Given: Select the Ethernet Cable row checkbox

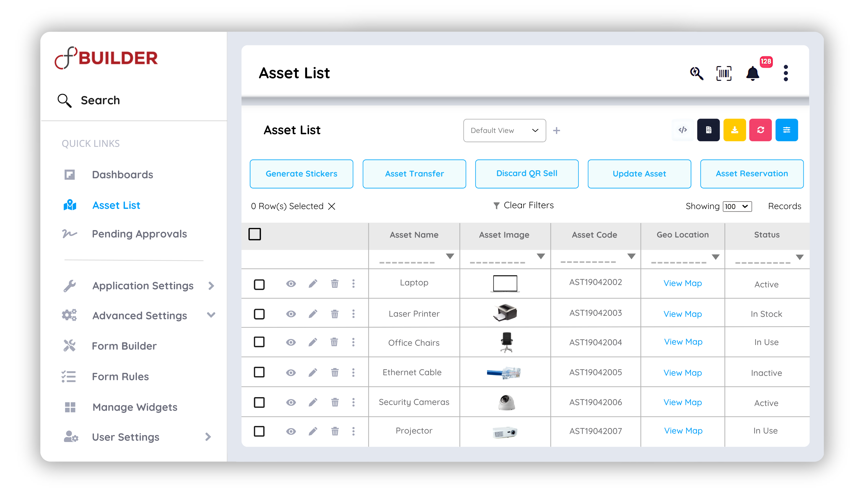Looking at the screenshot, I should [259, 372].
